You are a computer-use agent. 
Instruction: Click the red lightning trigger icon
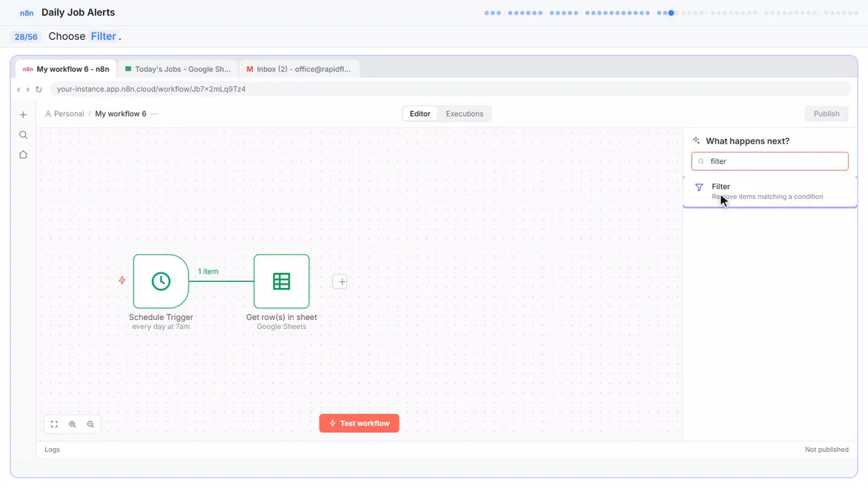point(122,280)
